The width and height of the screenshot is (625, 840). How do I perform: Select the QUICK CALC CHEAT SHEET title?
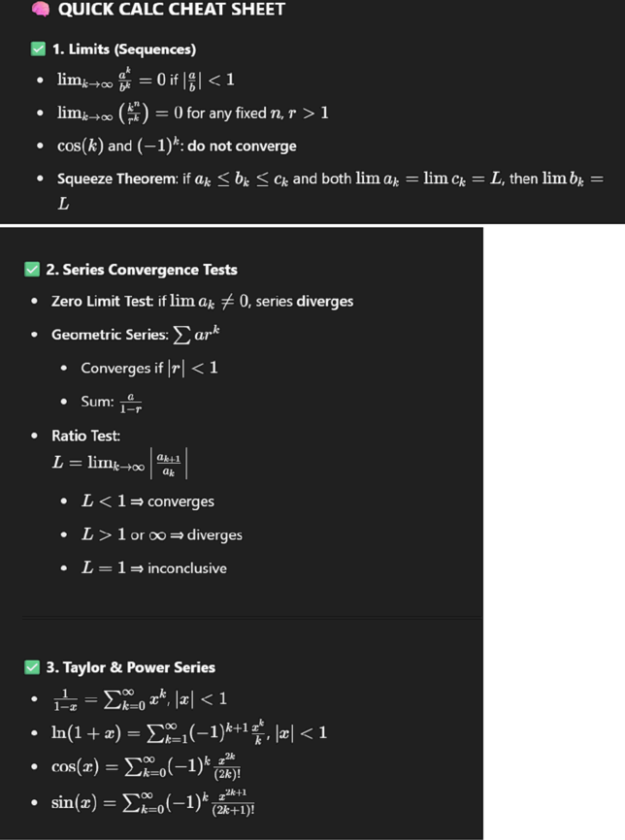click(172, 9)
